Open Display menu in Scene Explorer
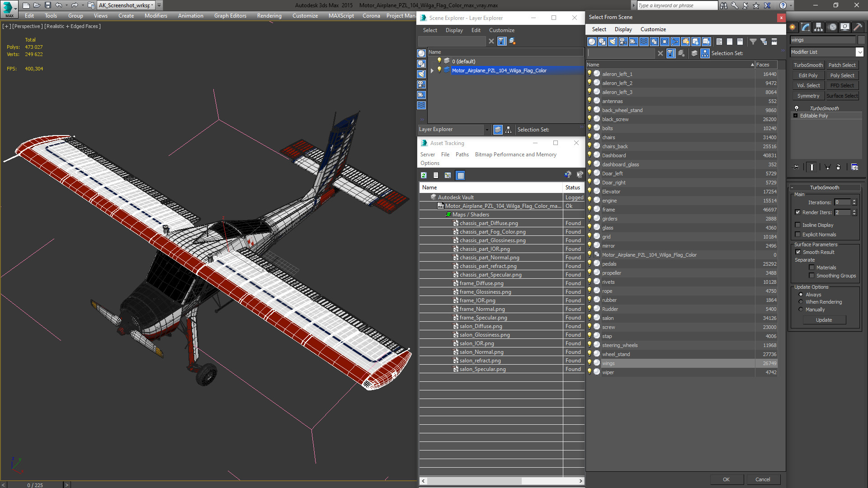868x488 pixels. coord(454,30)
